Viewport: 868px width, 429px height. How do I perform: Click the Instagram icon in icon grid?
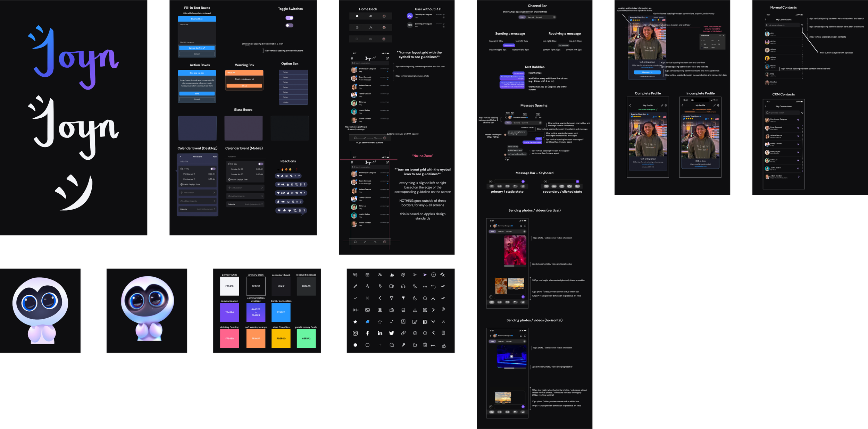(x=355, y=333)
